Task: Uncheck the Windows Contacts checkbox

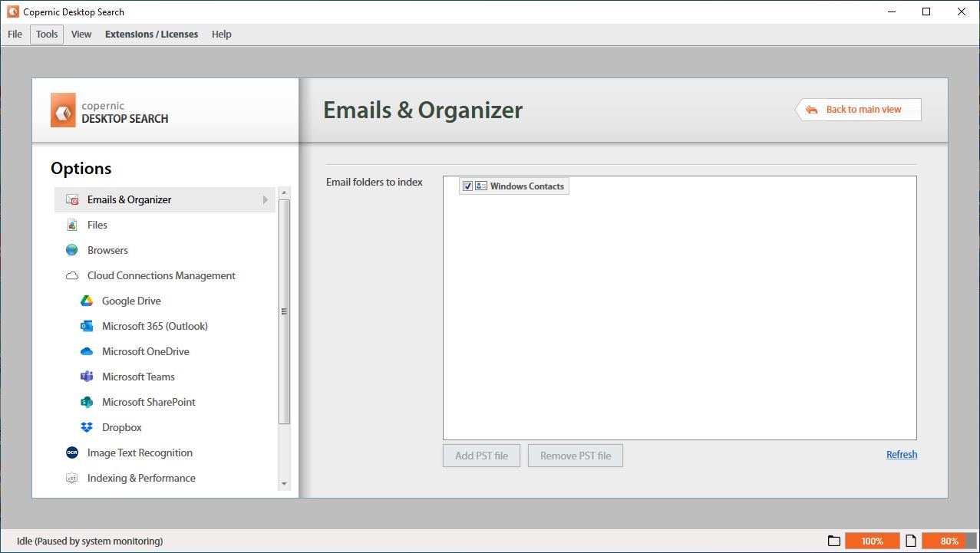Action: [x=467, y=186]
